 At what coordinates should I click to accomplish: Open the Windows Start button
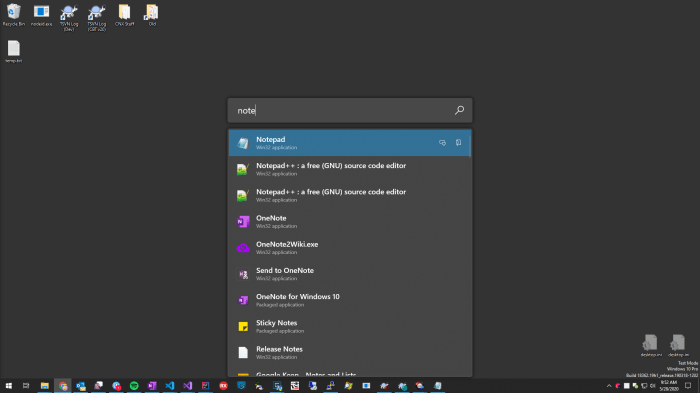pos(8,386)
